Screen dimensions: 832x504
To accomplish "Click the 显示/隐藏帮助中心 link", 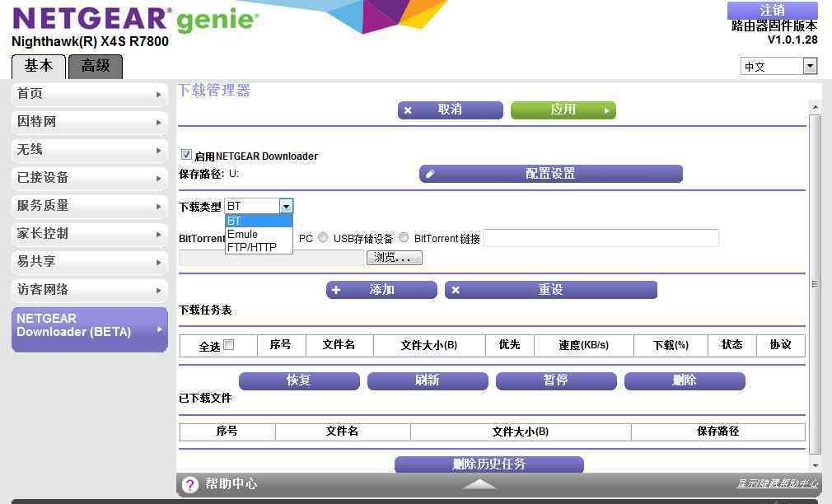I will click(x=778, y=483).
